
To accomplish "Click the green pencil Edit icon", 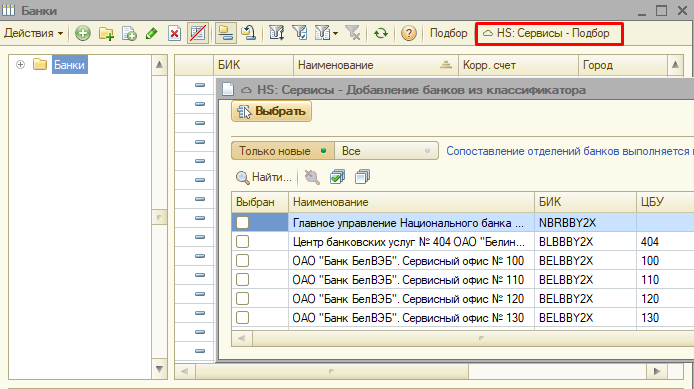I will [152, 33].
